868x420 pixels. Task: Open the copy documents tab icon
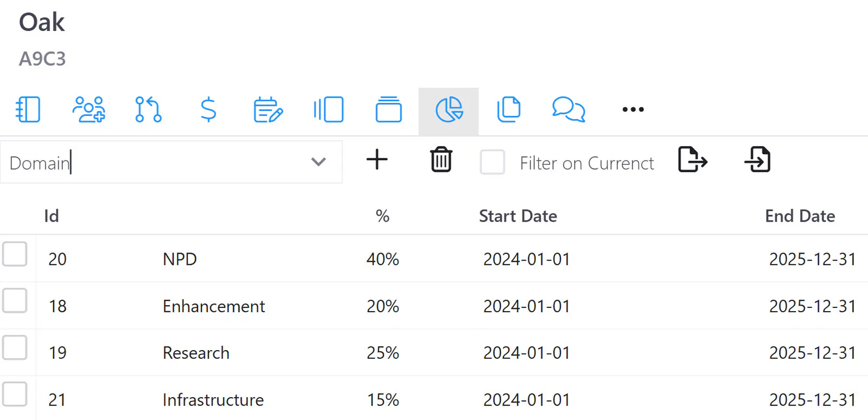(x=509, y=109)
